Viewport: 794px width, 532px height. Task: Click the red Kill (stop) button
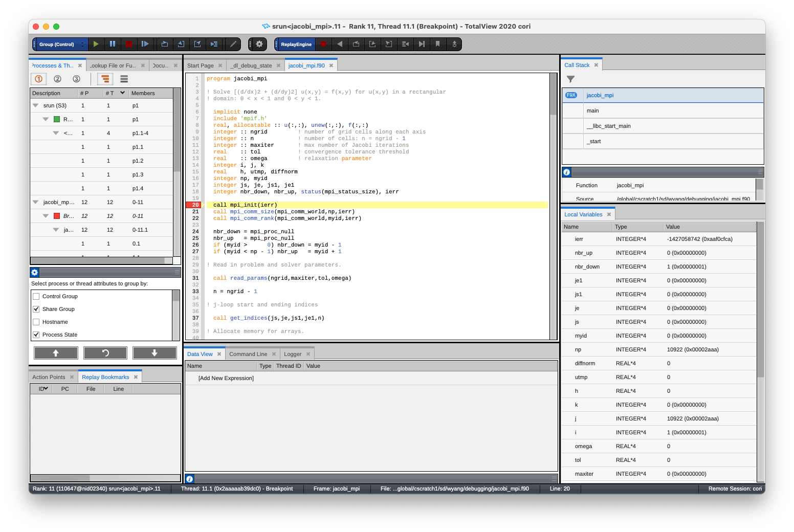(129, 44)
